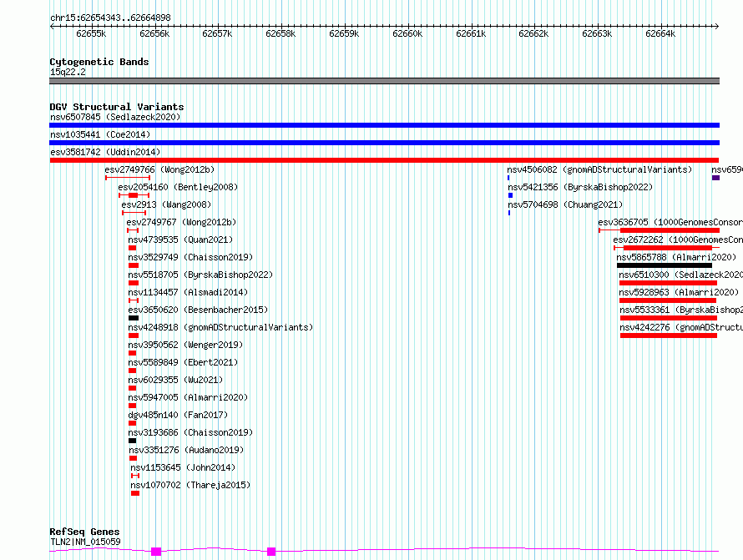Open esv3636705 1000Genomes variant label
Image resolution: width=743 pixels, height=560 pixels.
pyautogui.click(x=670, y=222)
